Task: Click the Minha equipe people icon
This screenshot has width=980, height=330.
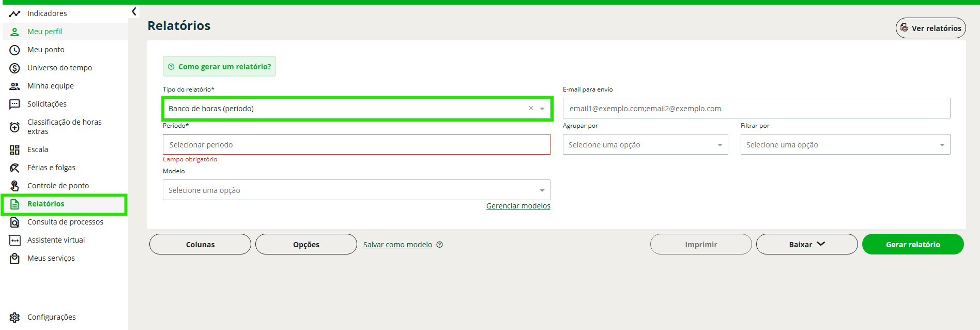Action: tap(14, 86)
